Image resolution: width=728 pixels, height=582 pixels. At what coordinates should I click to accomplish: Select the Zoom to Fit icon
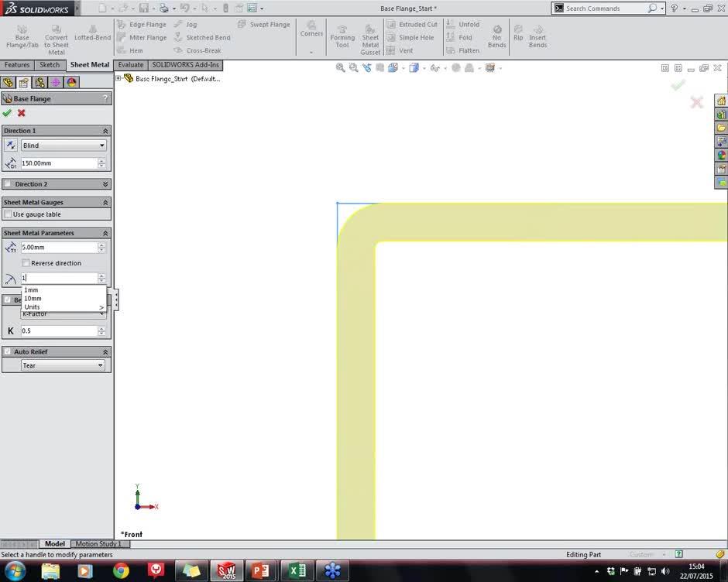(x=341, y=67)
